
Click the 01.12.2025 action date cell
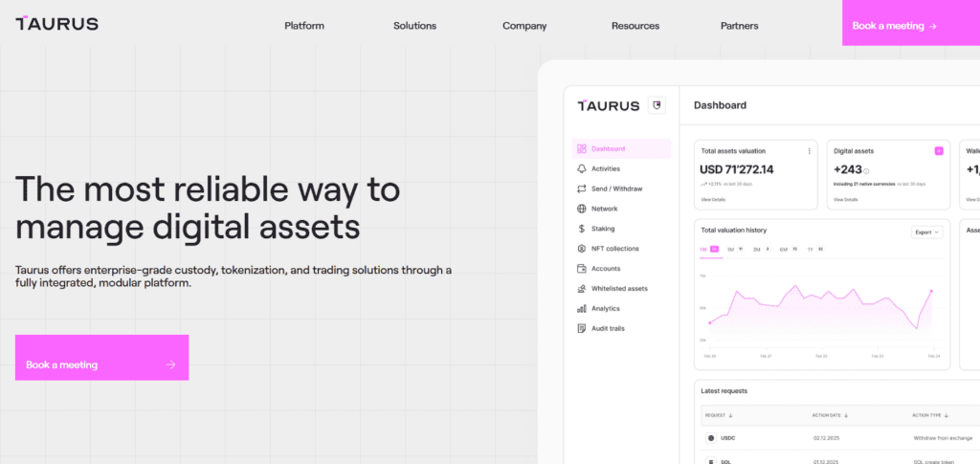(826, 461)
